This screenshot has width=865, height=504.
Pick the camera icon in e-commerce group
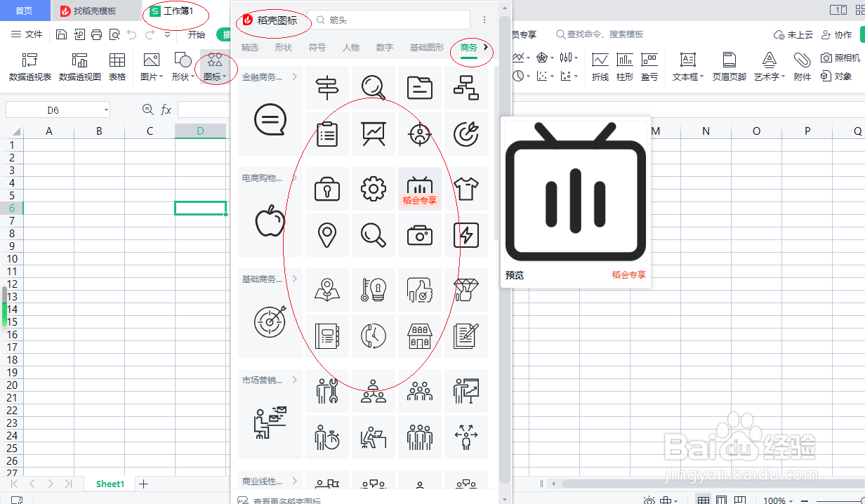click(420, 235)
